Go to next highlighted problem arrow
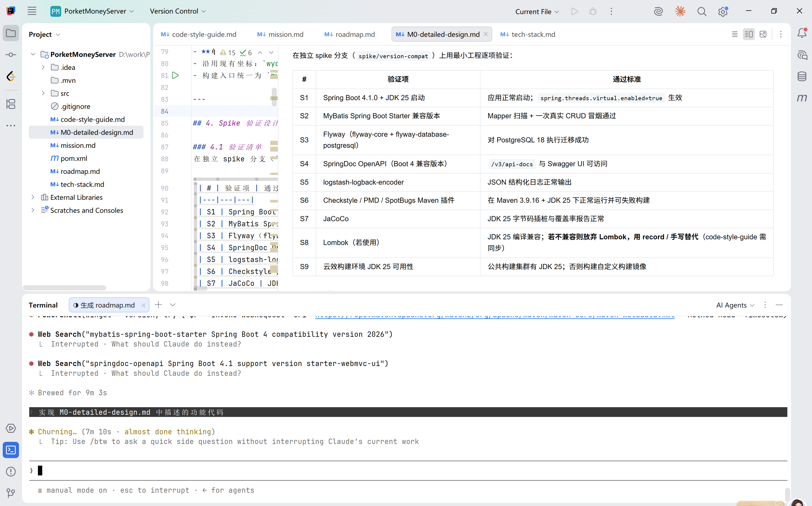 (x=271, y=53)
